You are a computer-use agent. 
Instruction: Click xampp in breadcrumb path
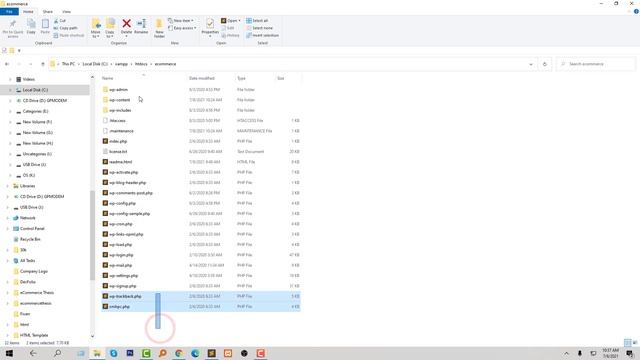pos(121,64)
